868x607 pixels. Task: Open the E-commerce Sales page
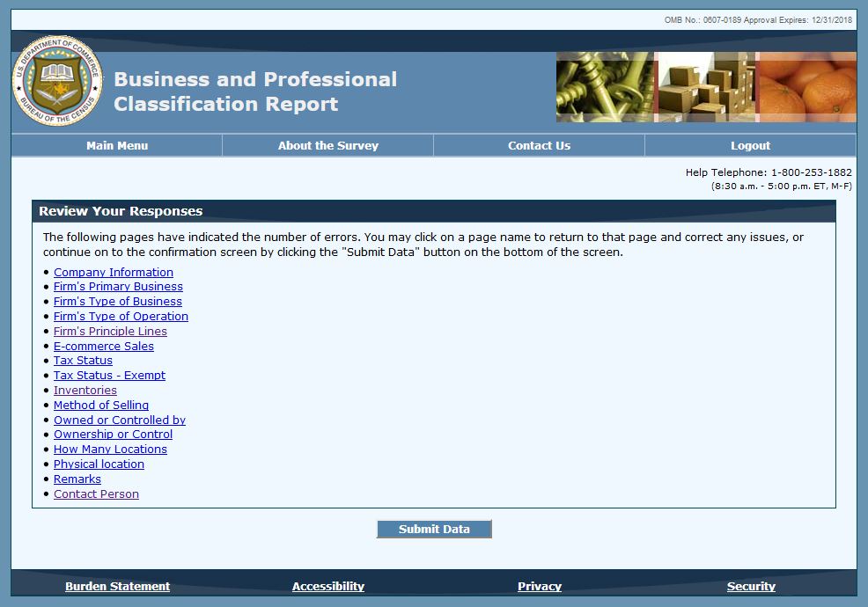coord(104,347)
